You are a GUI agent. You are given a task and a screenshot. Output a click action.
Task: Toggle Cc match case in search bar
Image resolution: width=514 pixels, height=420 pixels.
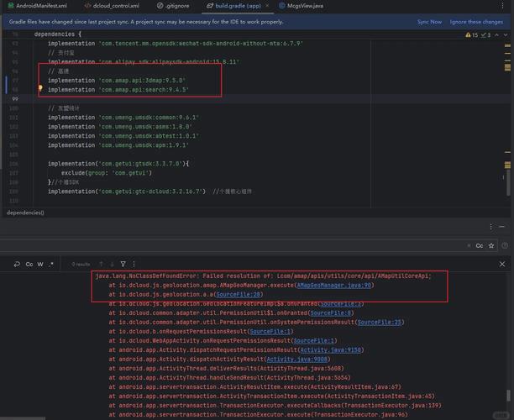(29, 265)
